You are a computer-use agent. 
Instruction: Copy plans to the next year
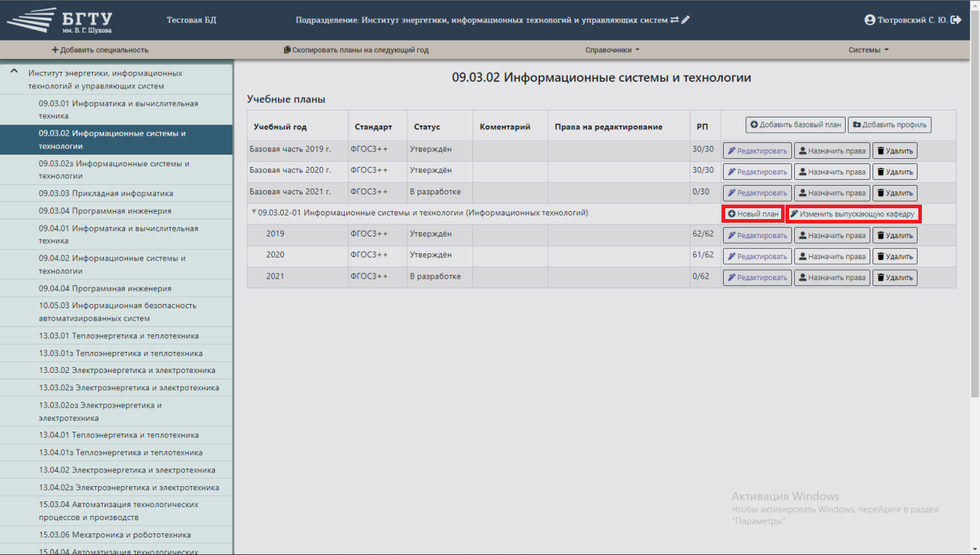point(356,50)
